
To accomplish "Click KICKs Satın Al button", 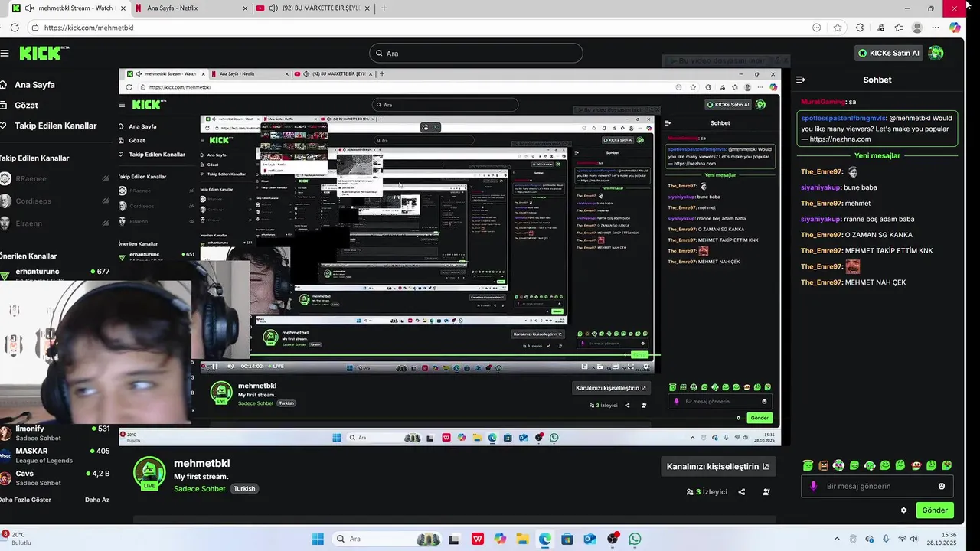I will point(889,53).
